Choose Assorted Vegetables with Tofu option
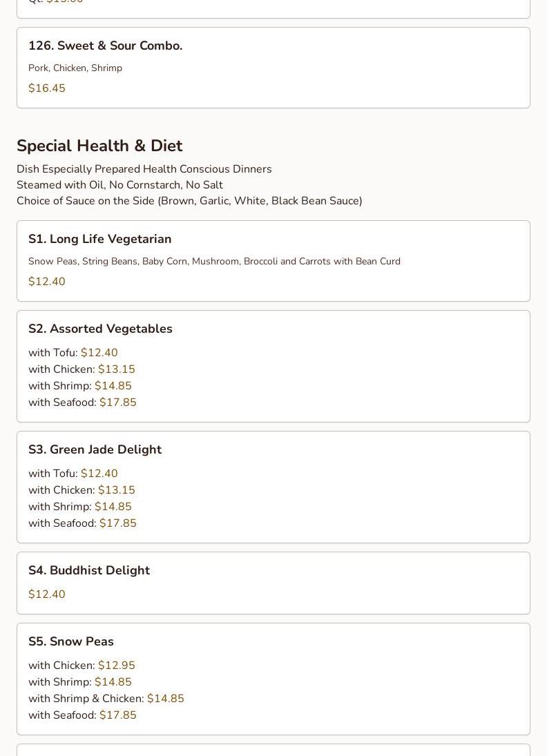547x756 pixels. point(73,353)
